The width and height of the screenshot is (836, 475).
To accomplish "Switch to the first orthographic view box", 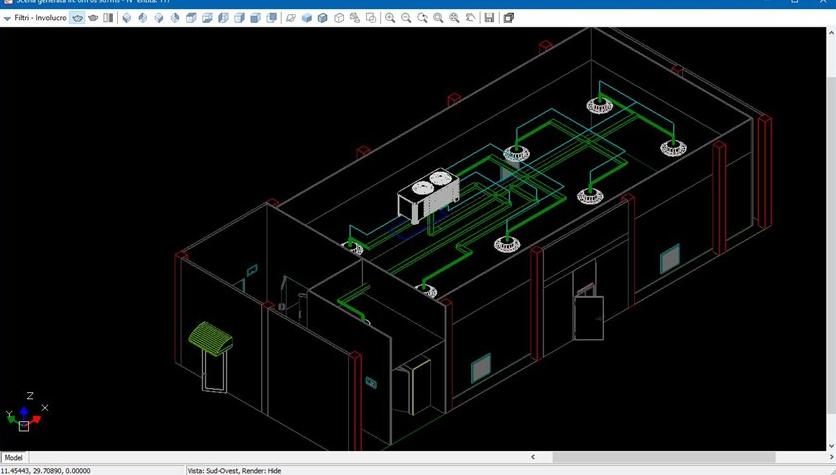I will click(x=192, y=18).
